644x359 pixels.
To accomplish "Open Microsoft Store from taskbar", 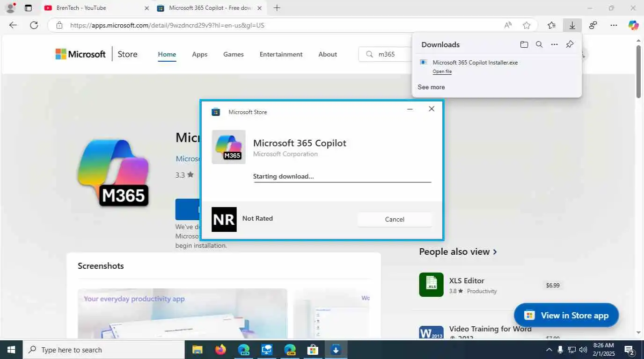I will [313, 350].
